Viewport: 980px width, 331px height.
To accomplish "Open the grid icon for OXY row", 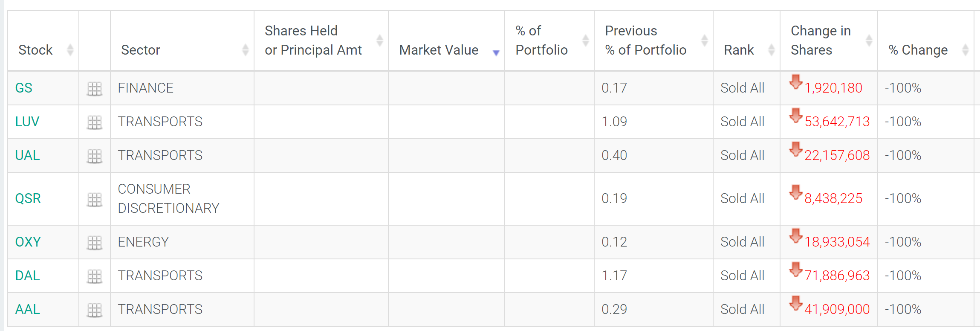I will pos(95,243).
